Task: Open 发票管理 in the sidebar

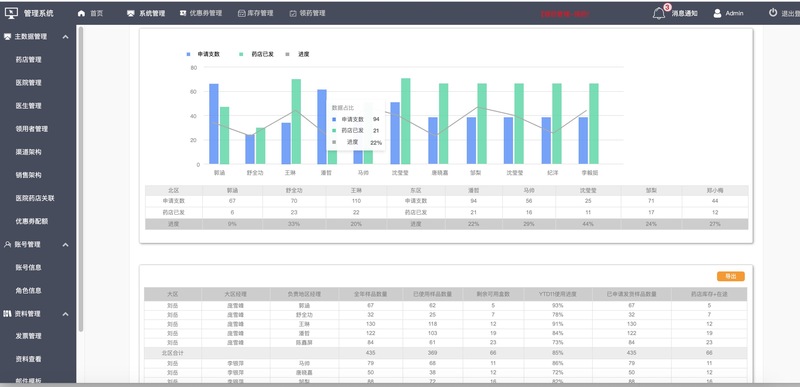Action: (29, 336)
